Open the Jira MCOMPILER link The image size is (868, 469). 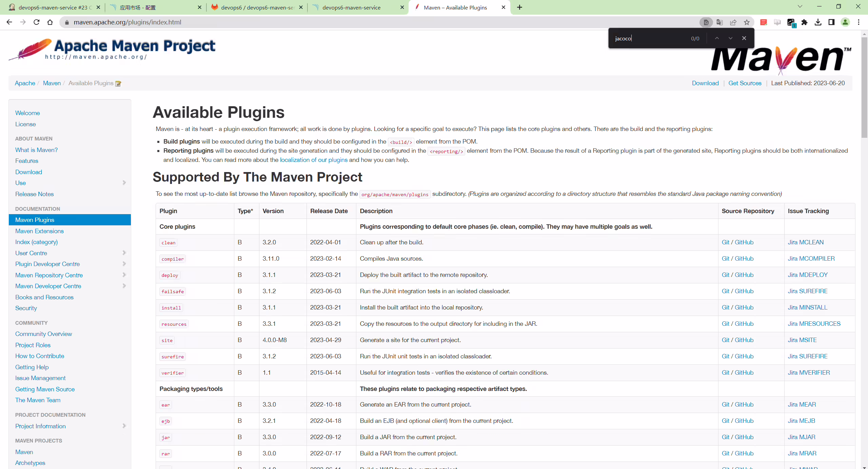(811, 259)
